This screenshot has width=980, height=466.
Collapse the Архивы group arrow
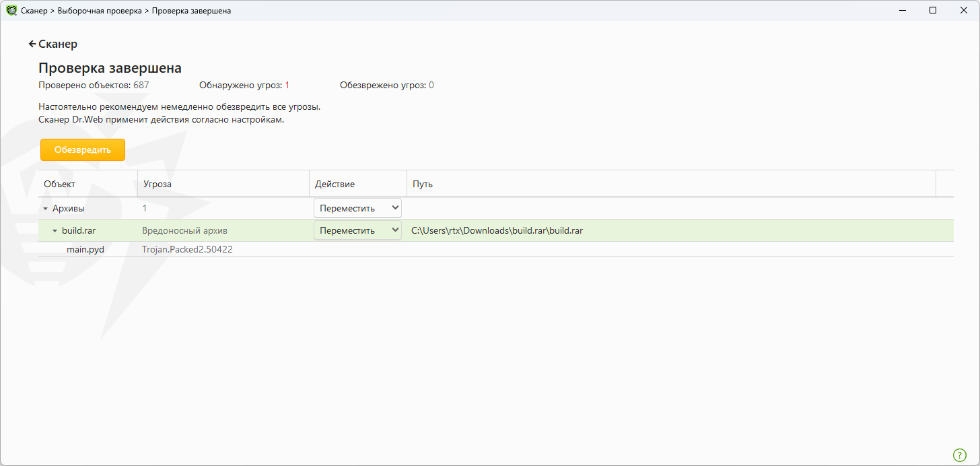46,209
